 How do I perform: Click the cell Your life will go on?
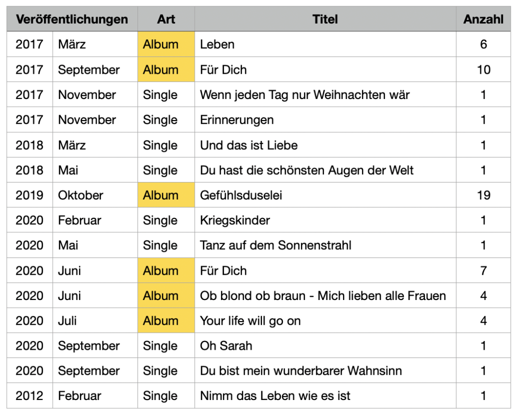[325, 321]
